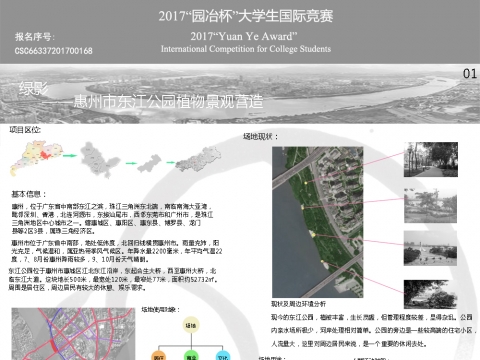Click the pale yellow 场地 circle node
Screen dimensions: 480x360
pyautogui.click(x=191, y=325)
